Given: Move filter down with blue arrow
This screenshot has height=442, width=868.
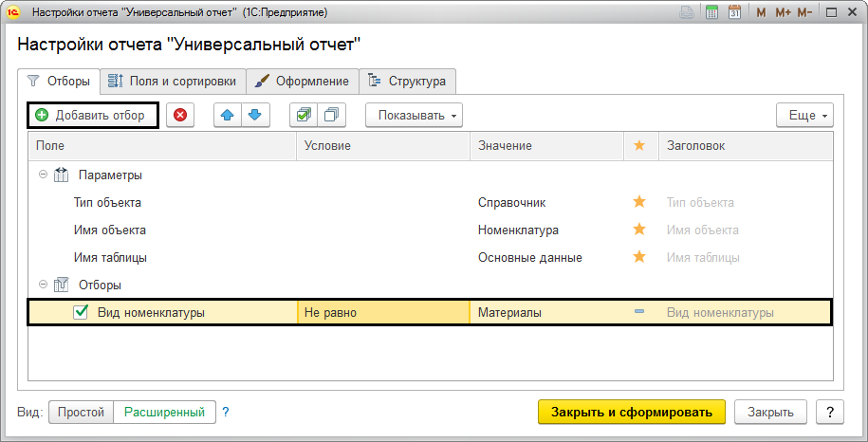Looking at the screenshot, I should (254, 116).
